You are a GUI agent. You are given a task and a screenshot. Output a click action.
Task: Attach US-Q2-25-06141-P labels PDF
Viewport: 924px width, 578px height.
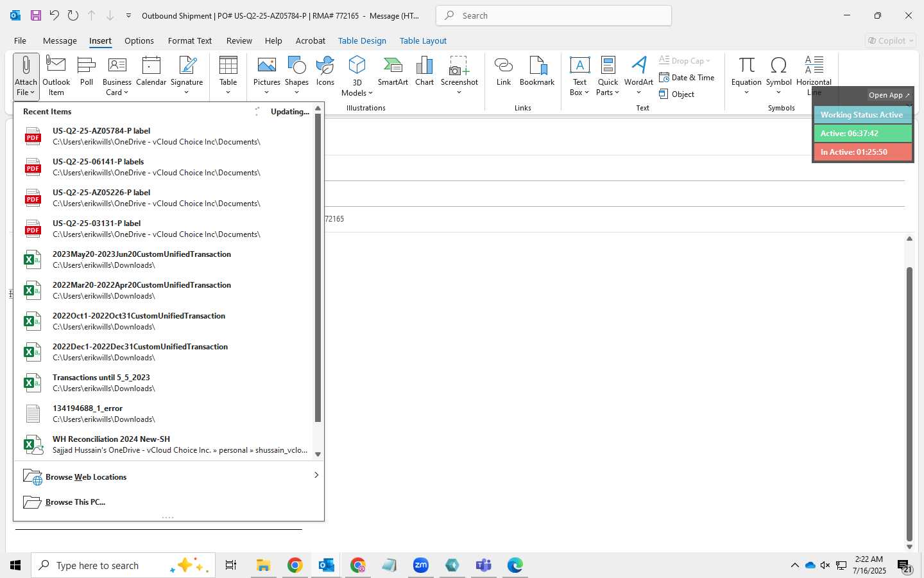[x=164, y=167]
